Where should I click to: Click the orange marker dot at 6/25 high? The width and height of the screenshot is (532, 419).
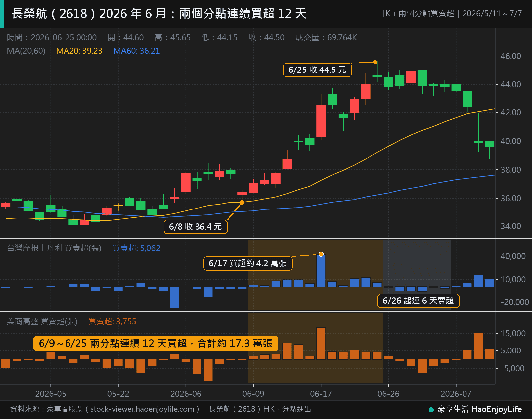pos(375,62)
